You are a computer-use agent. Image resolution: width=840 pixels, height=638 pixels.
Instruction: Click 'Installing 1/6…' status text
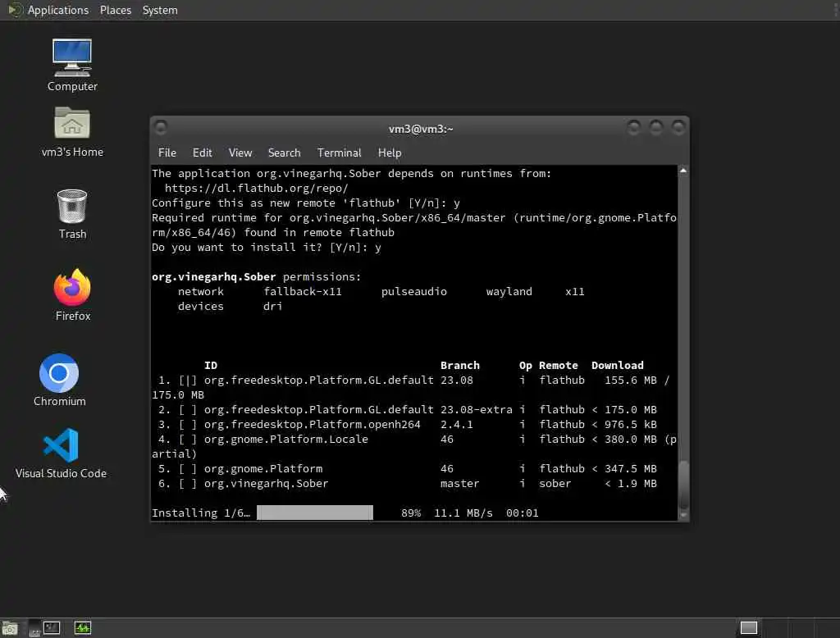(x=201, y=513)
